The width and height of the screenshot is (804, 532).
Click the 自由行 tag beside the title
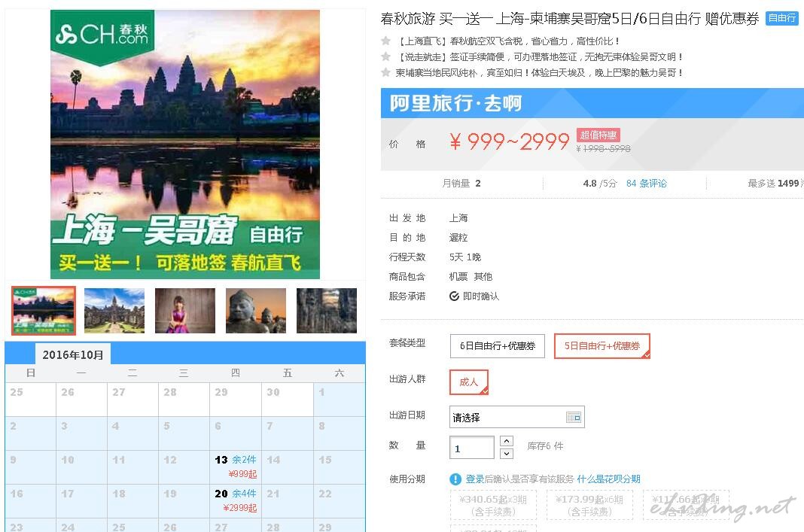782,18
